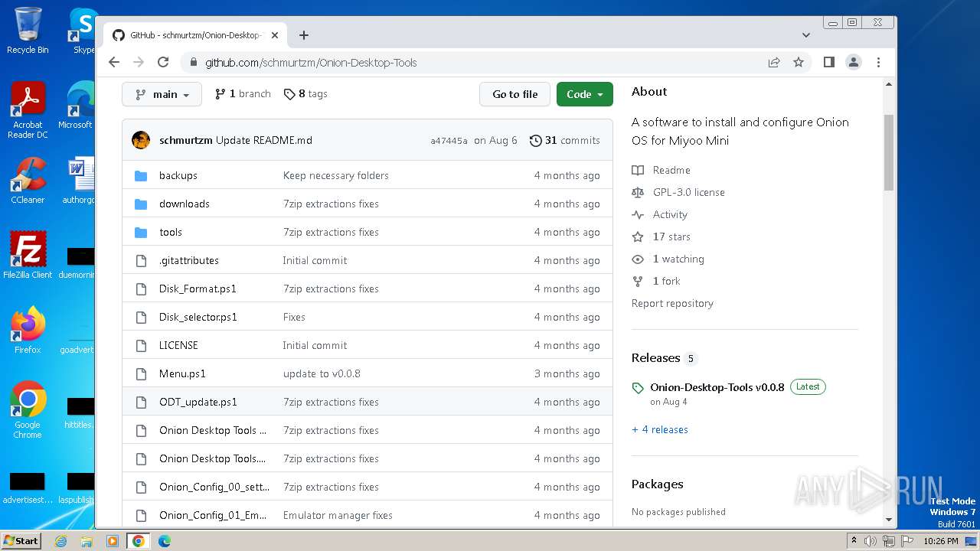Screen dimensions: 980x551
Task: Click the share page icon in address bar
Action: [774, 63]
